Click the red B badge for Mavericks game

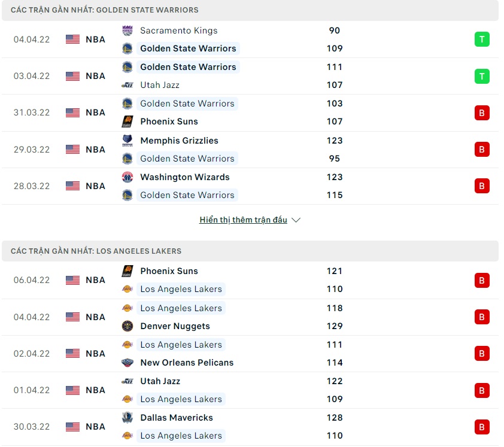482,427
